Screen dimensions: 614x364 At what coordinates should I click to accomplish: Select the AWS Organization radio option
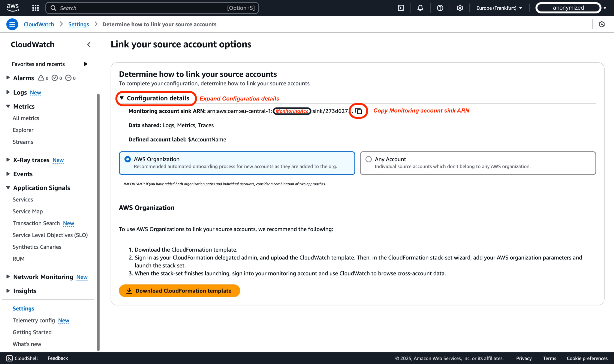tap(127, 159)
